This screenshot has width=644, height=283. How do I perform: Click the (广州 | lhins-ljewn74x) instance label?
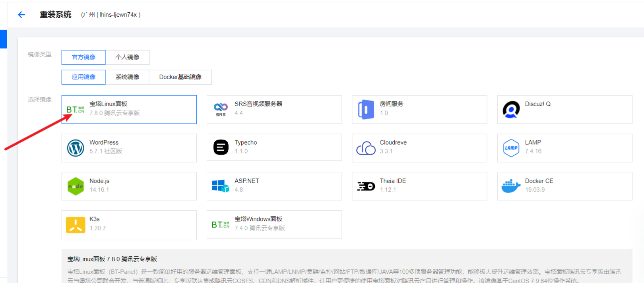[x=111, y=15]
